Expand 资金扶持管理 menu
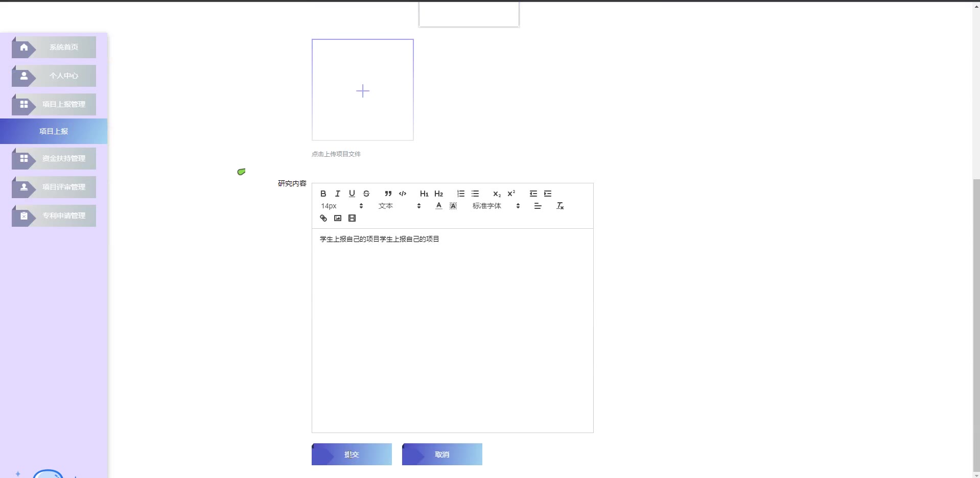 coord(54,158)
